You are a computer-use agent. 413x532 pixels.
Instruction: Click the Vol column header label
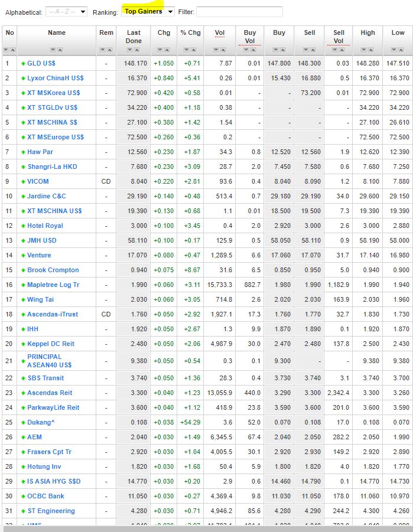(220, 33)
